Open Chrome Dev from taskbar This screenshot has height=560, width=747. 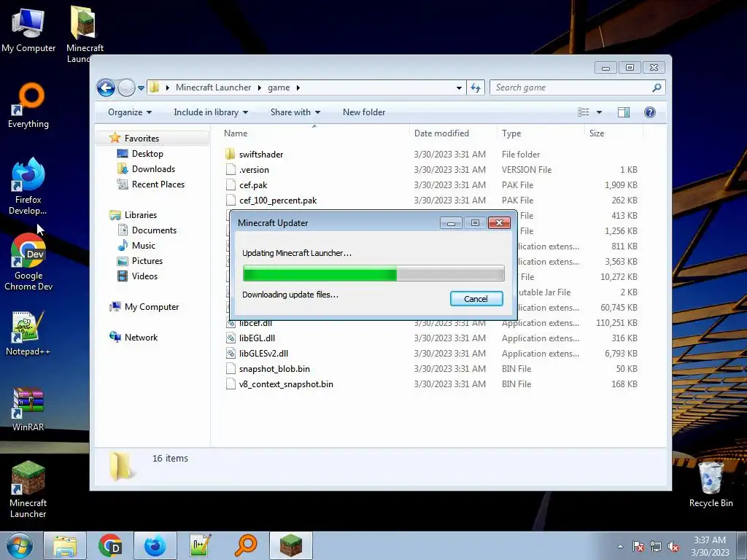(x=110, y=545)
